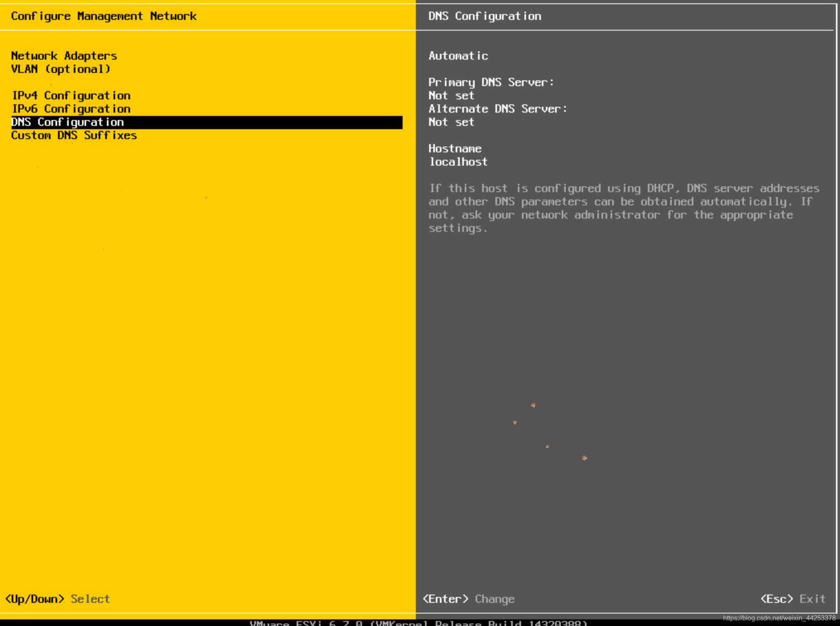This screenshot has height=626, width=840.
Task: Choose IPv4 Configuration option
Action: tap(71, 95)
